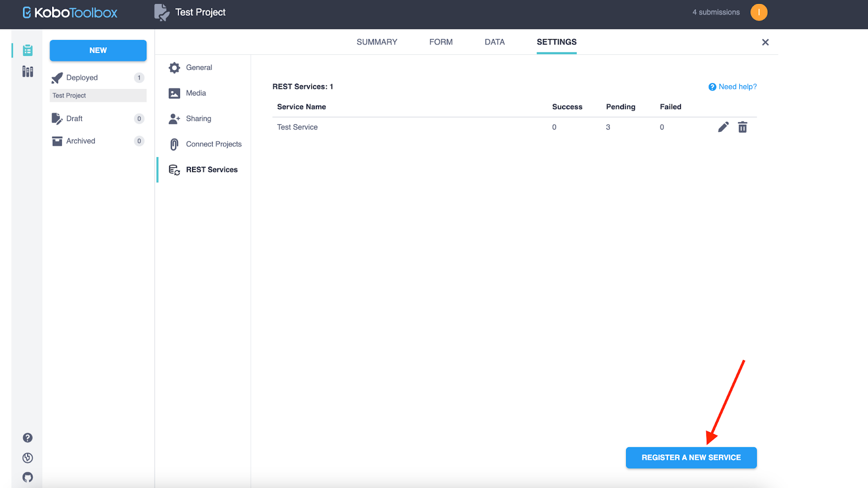
Task: Open Sharing settings via the person-plus icon
Action: (174, 118)
